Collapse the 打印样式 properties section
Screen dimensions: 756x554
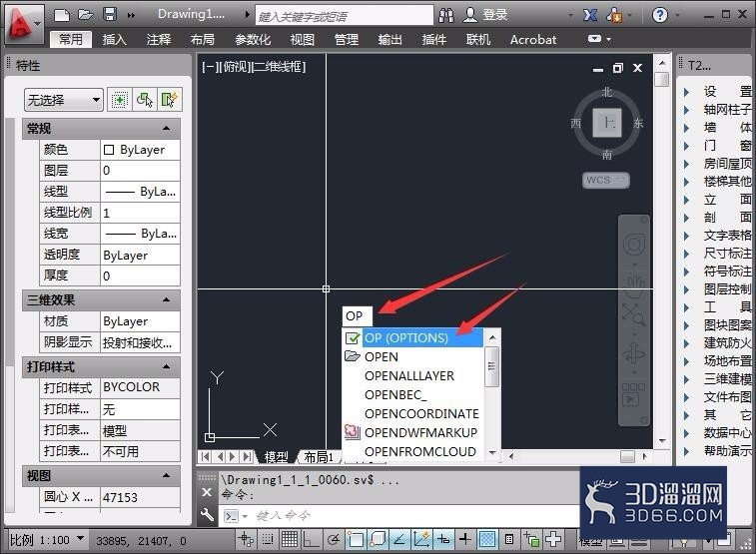[167, 366]
